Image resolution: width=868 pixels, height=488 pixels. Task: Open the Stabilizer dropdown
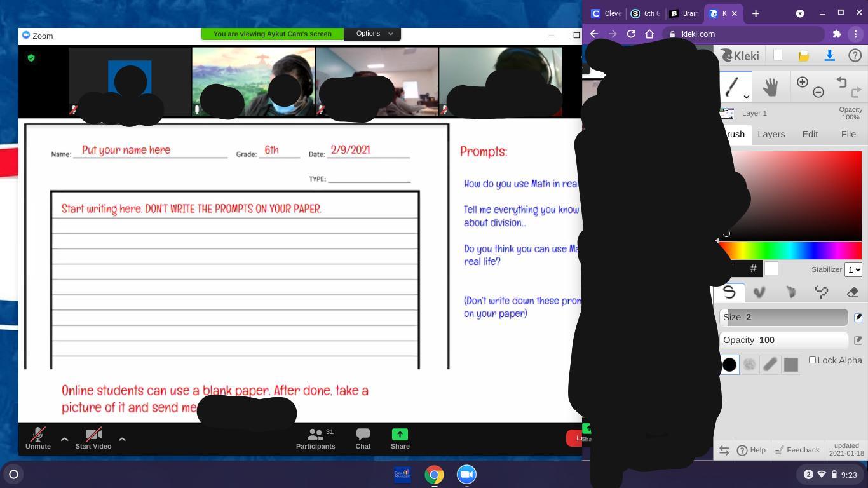tap(853, 269)
